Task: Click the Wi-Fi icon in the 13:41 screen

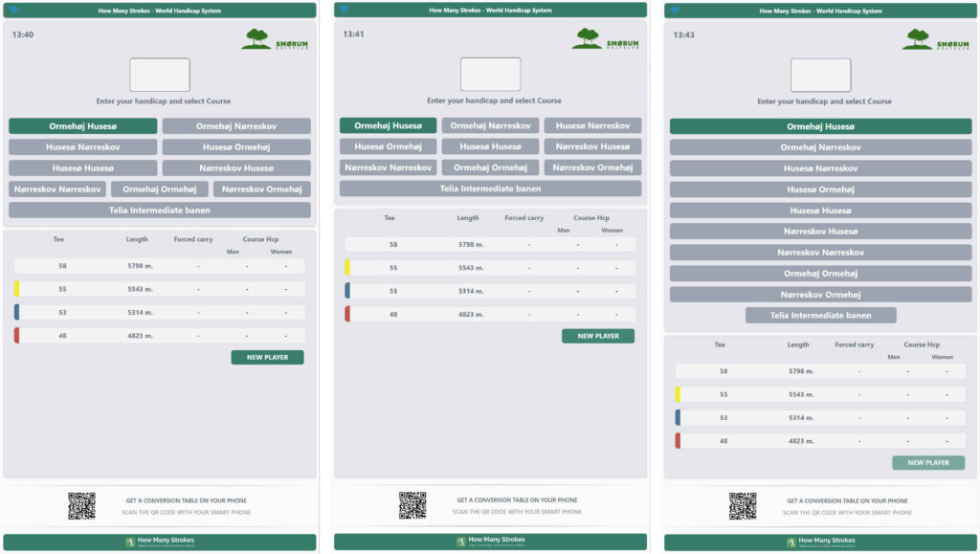Action: tap(344, 10)
